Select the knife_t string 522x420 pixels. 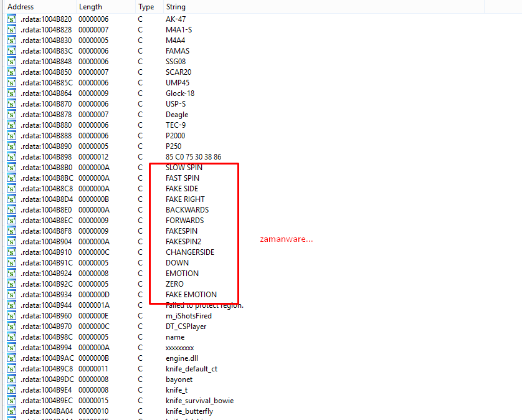177,390
